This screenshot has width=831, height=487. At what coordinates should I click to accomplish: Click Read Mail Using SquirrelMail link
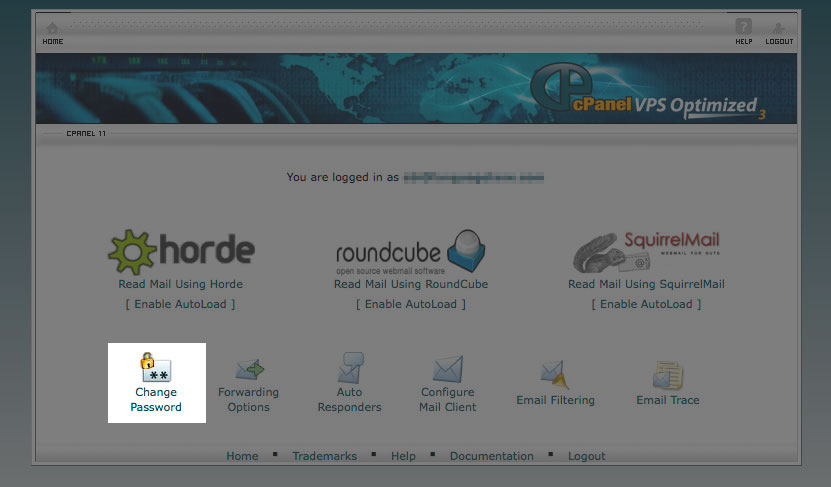pos(647,284)
